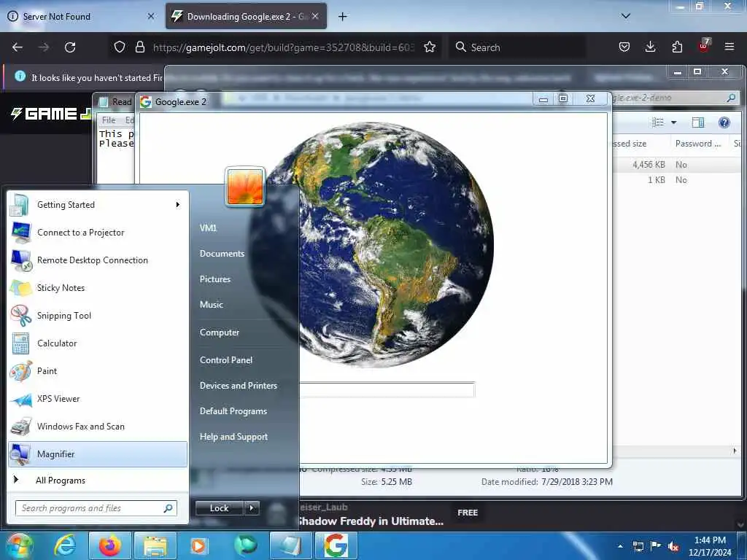
Task: Click the user account flower picture
Action: 245,187
